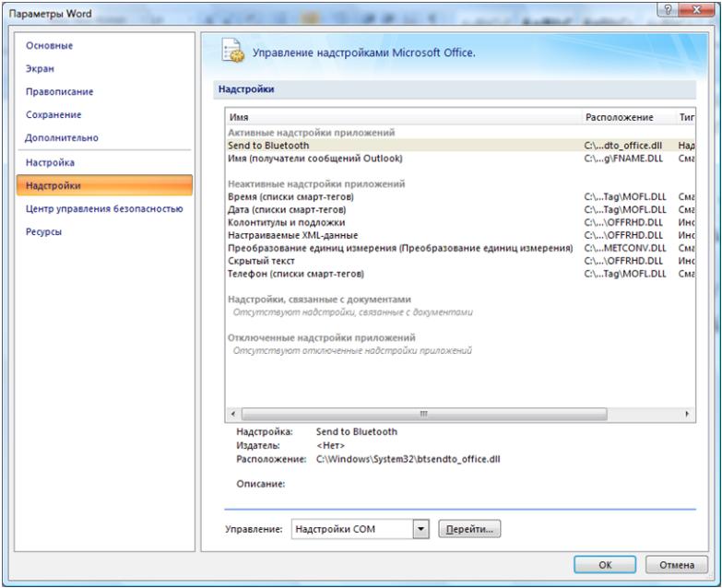Click the horizontal scrollbar right arrow
Viewport: 722px width, 588px height.
pos(687,414)
